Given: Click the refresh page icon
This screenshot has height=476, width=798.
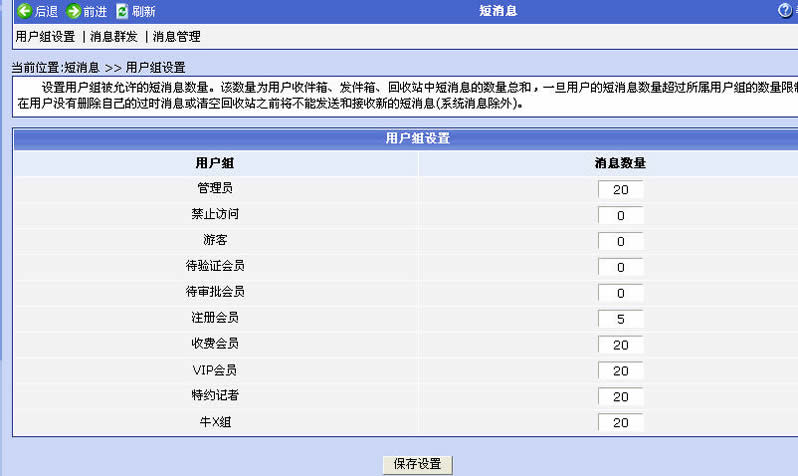Looking at the screenshot, I should click(122, 11).
